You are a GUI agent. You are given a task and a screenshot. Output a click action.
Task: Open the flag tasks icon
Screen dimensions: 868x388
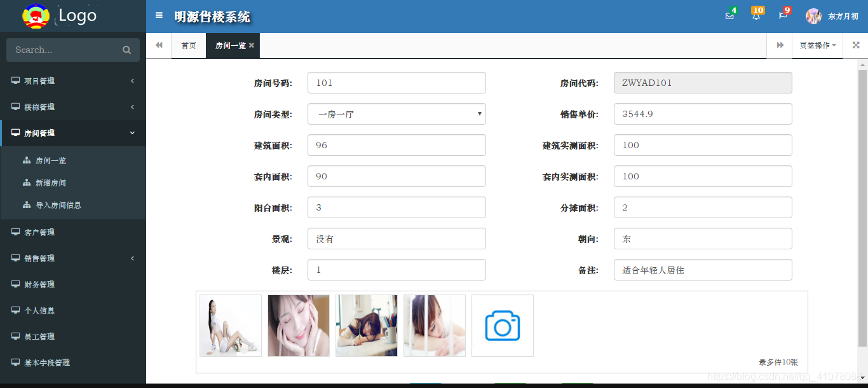pos(783,16)
